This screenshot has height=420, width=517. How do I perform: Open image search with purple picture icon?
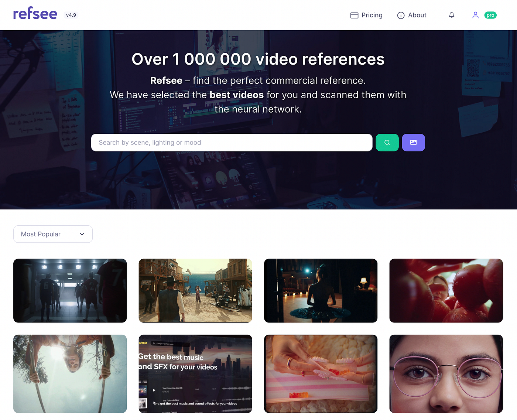[x=413, y=143]
